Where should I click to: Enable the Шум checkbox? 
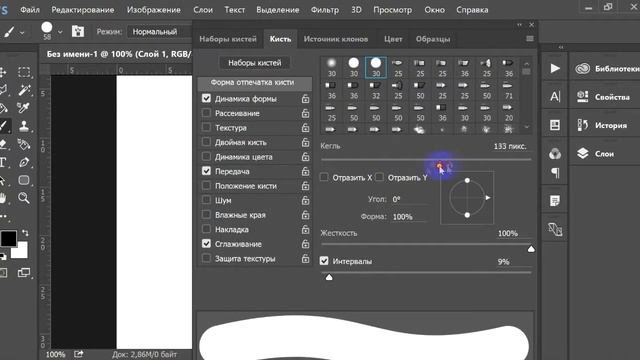[x=206, y=200]
